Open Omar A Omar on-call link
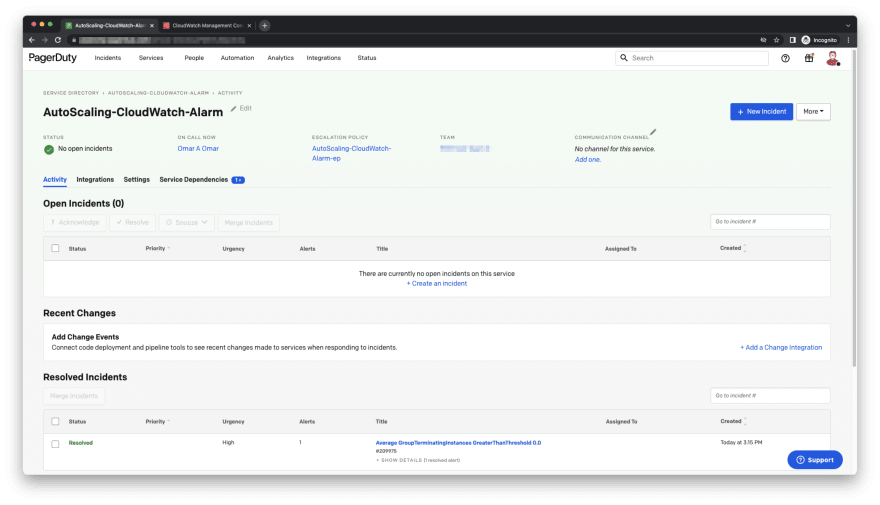This screenshot has width=880, height=505. click(x=198, y=149)
